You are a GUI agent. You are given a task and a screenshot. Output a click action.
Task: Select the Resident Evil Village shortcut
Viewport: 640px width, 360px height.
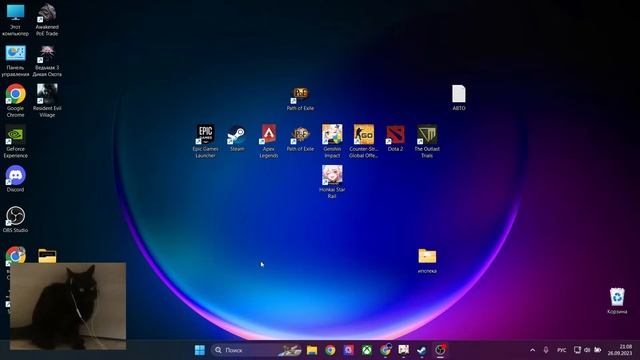tap(47, 101)
